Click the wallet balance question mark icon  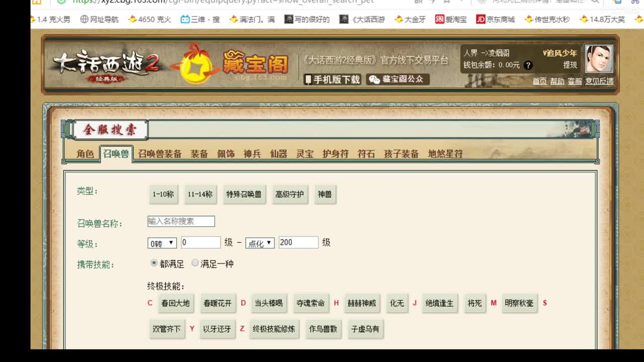(x=528, y=65)
